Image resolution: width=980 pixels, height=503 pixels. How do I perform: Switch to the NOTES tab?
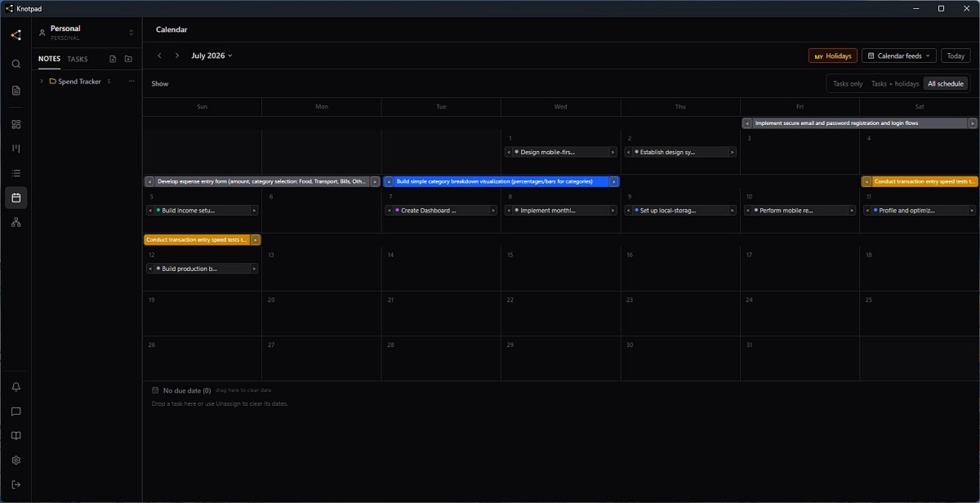[49, 59]
